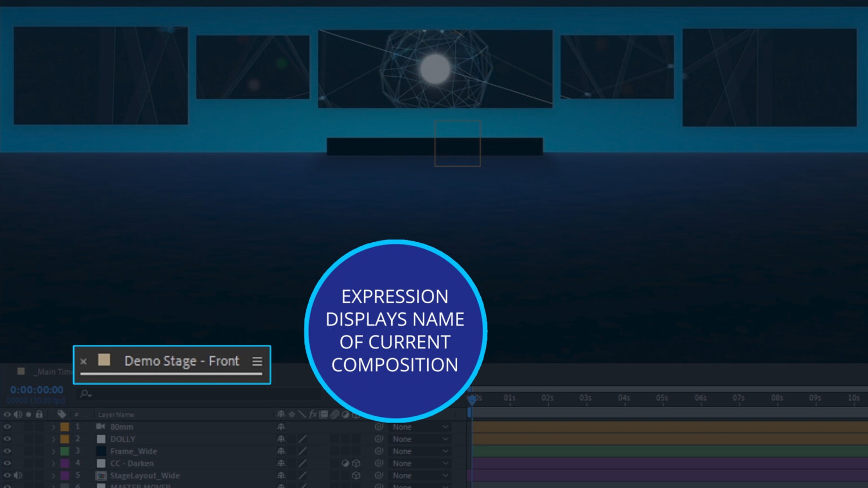This screenshot has height=488, width=868.
Task: Click the current time display to edit it
Action: tap(37, 390)
